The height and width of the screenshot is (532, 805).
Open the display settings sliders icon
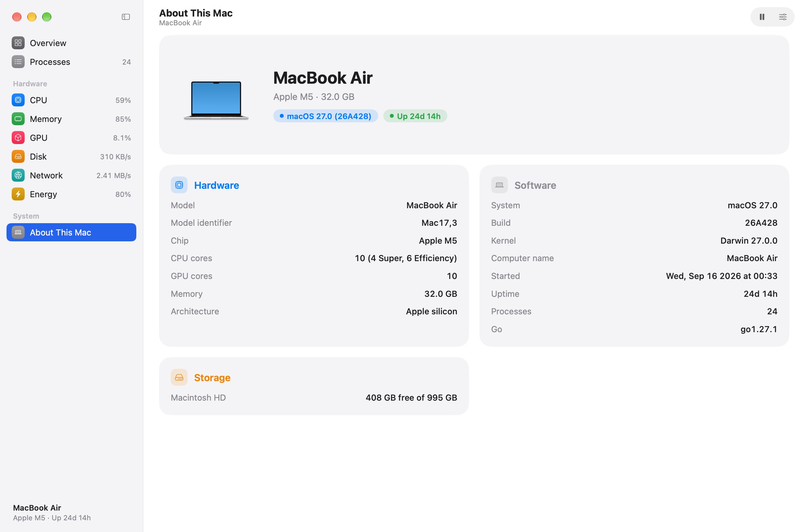(782, 17)
